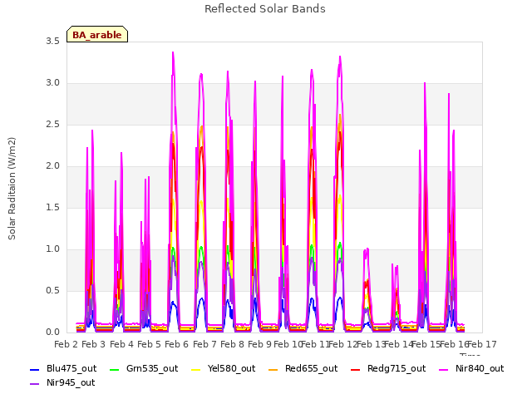Toggle the Blu475_out legend entry
The image size is (532, 399).
(x=63, y=369)
